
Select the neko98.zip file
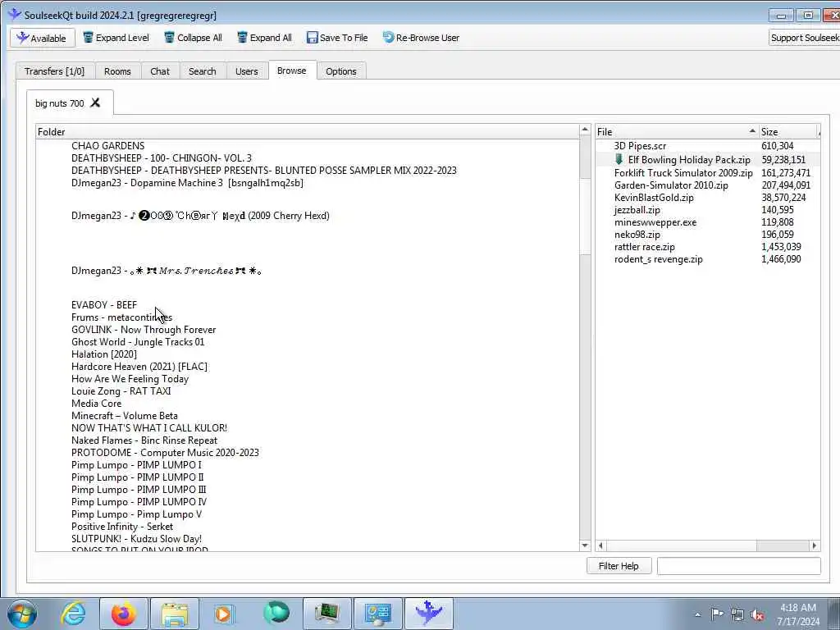[x=637, y=235]
